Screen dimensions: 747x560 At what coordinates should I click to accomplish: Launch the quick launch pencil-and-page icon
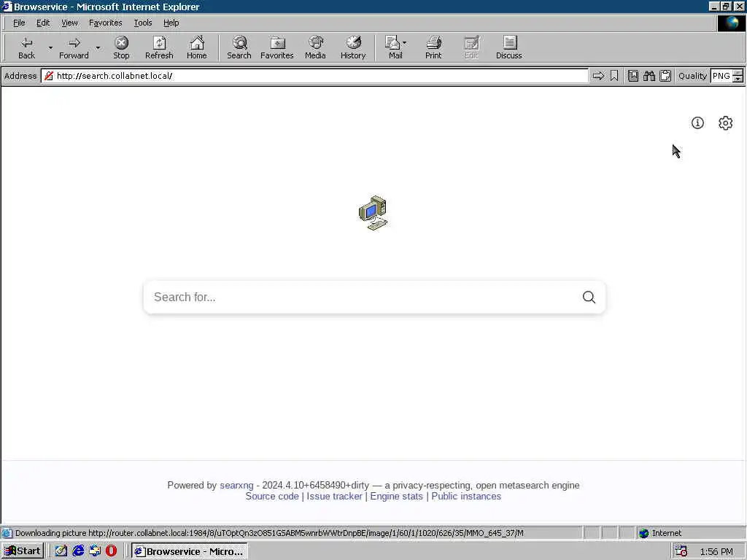point(61,551)
